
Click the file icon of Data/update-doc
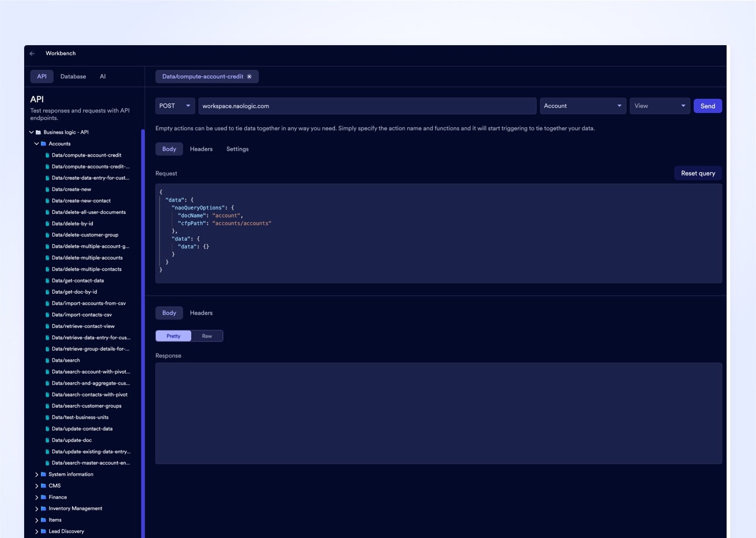[47, 441]
